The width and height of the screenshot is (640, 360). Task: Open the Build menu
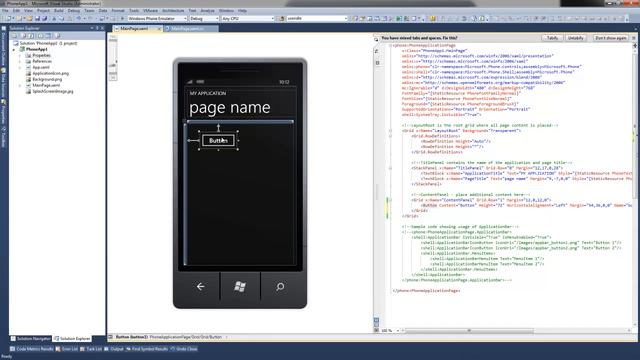pyautogui.click(x=59, y=11)
